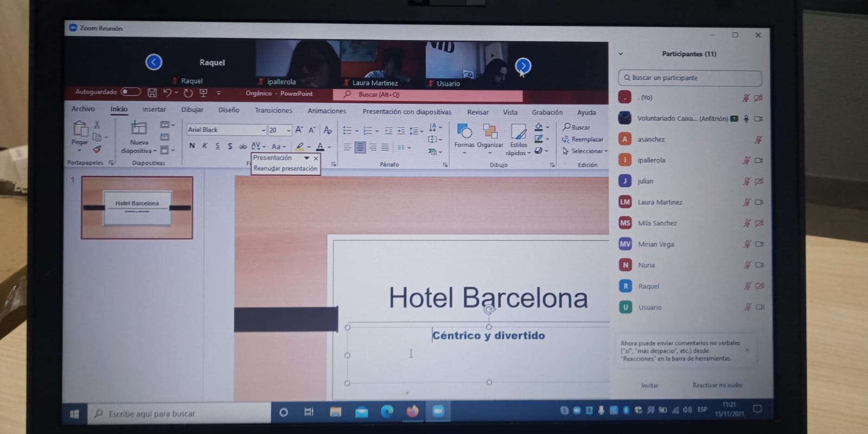
Task: Click the Redo icon in the title bar
Action: (188, 93)
